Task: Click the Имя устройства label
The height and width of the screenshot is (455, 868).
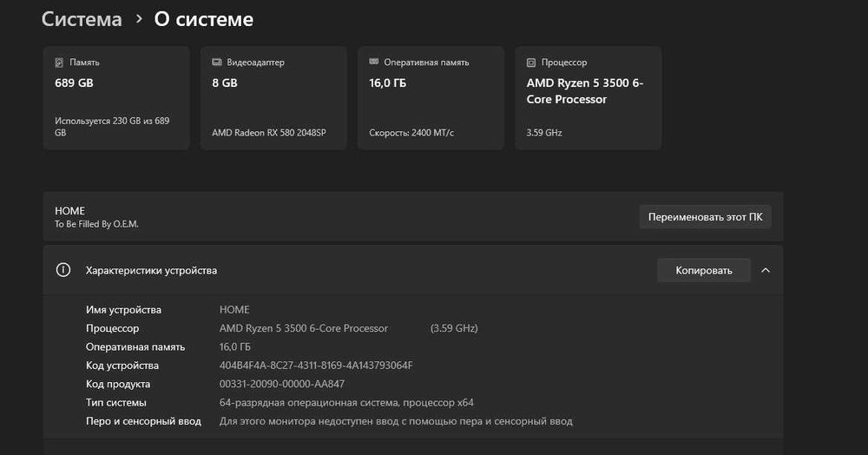Action: tap(123, 310)
